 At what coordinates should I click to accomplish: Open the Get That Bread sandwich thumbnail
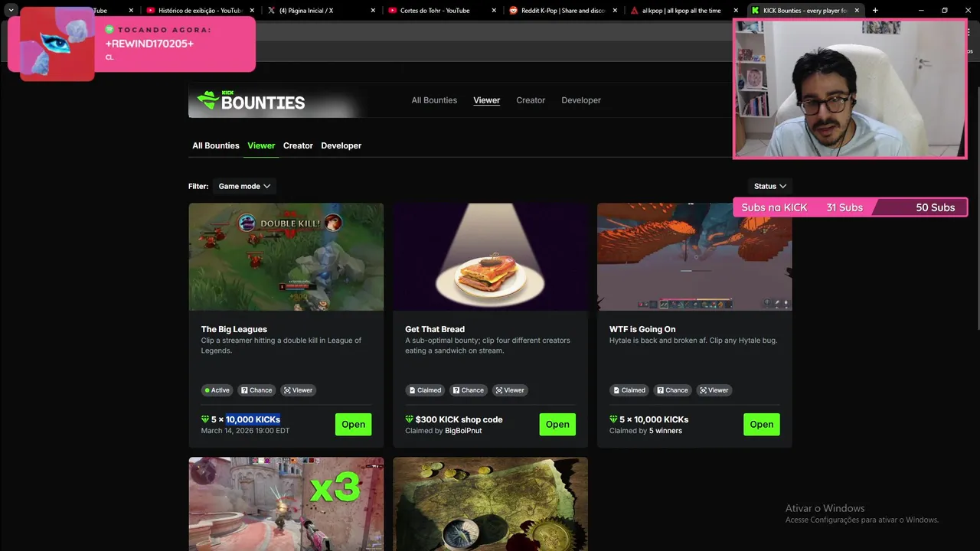(491, 256)
